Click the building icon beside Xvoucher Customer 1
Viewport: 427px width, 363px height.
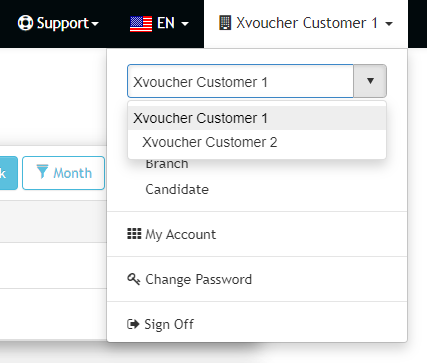pos(225,23)
